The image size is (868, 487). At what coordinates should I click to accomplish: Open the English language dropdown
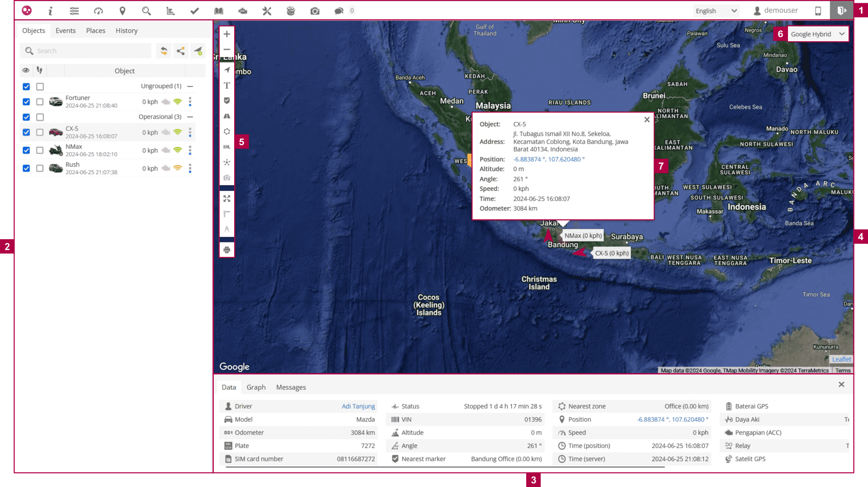coord(716,11)
